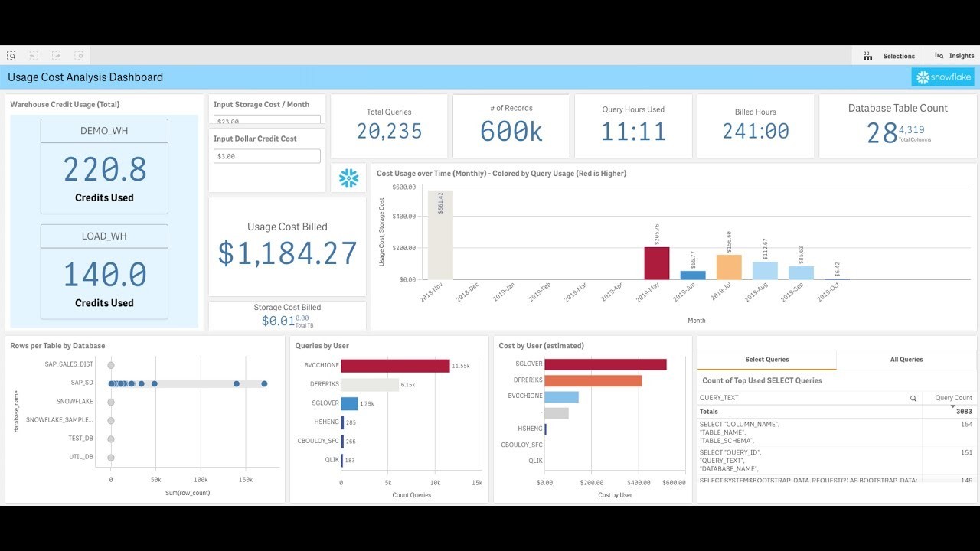Viewport: 980px width, 551px height.
Task: Open the Selections tool
Action: click(x=889, y=56)
